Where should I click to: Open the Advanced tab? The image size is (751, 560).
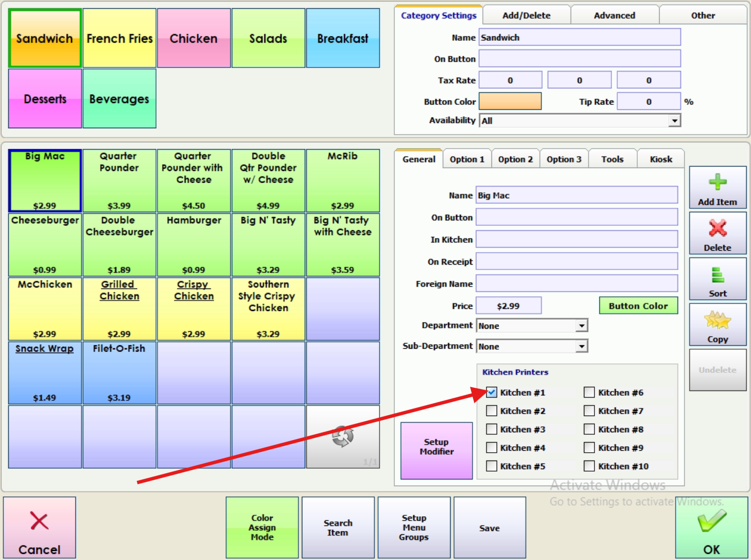click(614, 16)
